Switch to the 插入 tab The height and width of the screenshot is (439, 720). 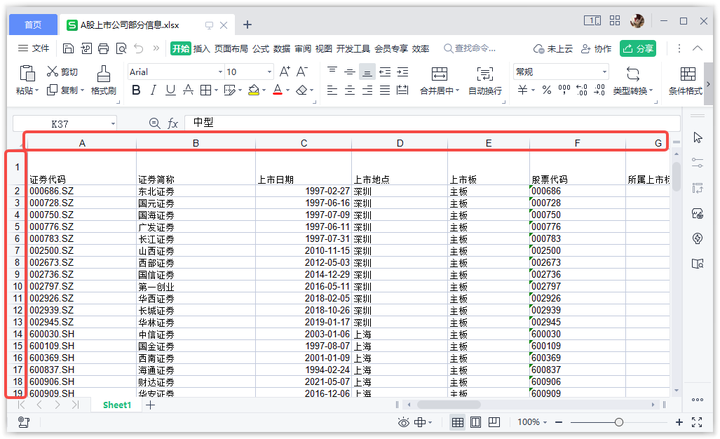coord(201,49)
